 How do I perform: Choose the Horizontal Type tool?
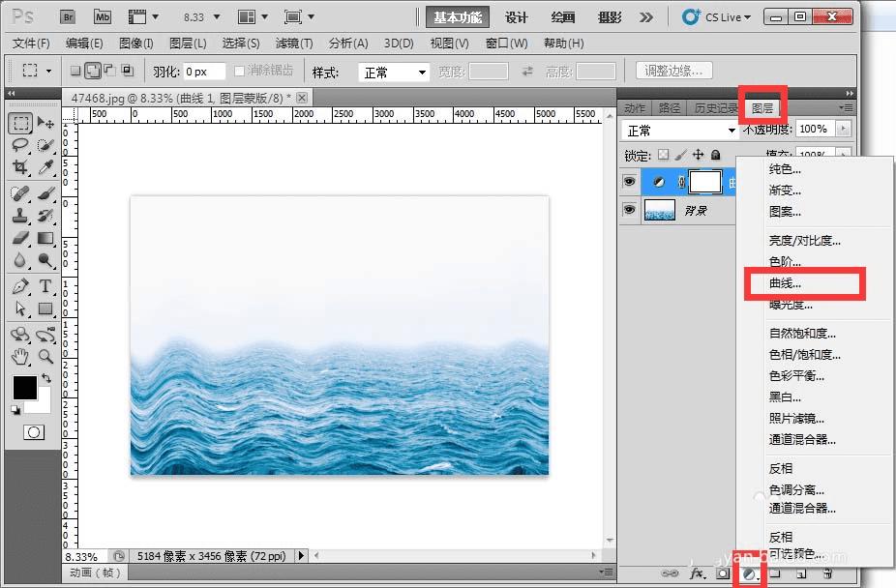pos(45,286)
